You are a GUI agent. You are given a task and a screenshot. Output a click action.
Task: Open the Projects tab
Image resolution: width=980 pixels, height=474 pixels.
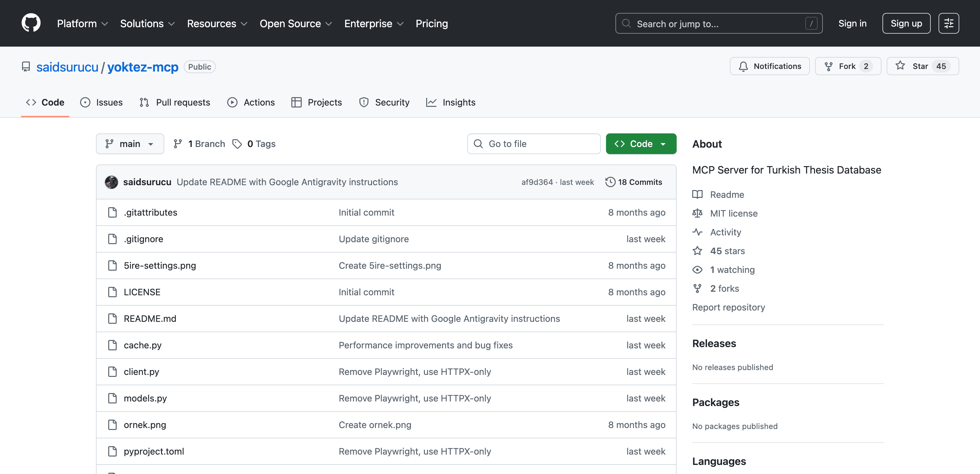coord(317,102)
